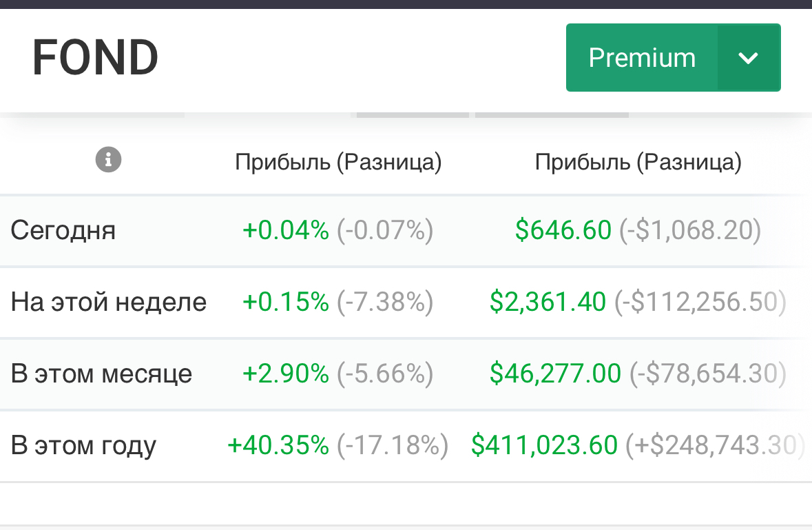Viewport: 812px width, 530px height.
Task: Select the В этом году row label
Action: [83, 445]
